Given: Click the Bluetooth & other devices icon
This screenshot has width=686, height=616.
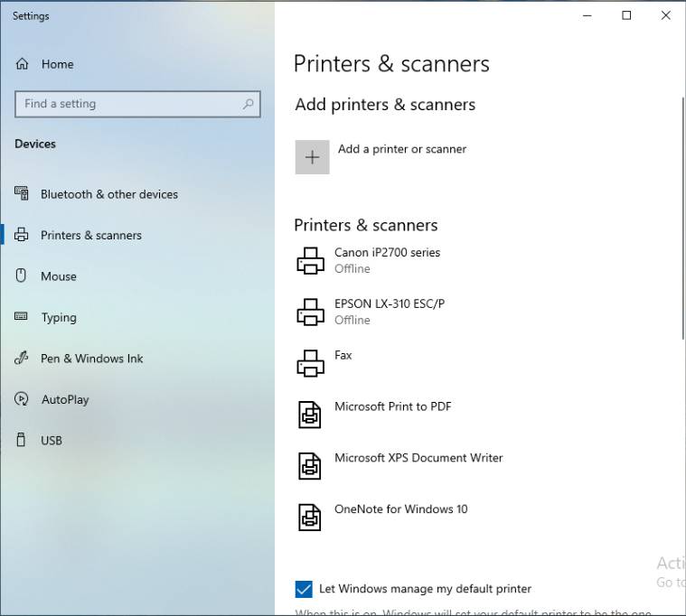Looking at the screenshot, I should (22, 192).
